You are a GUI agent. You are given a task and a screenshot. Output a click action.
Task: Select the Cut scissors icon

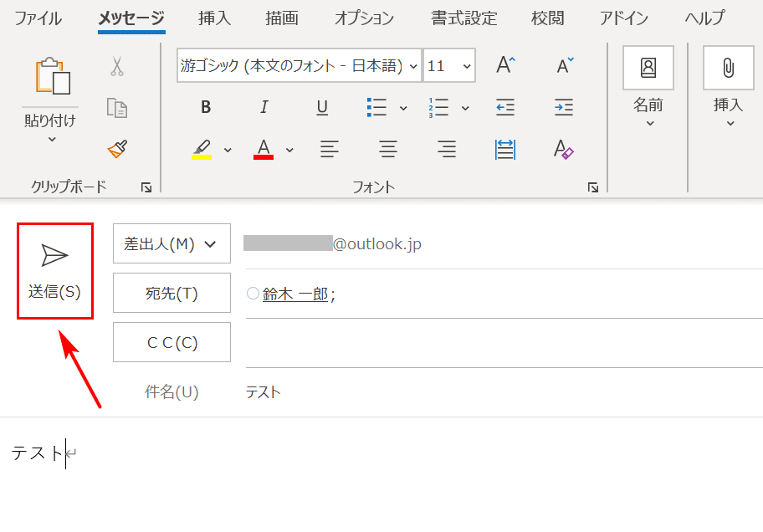click(x=117, y=67)
